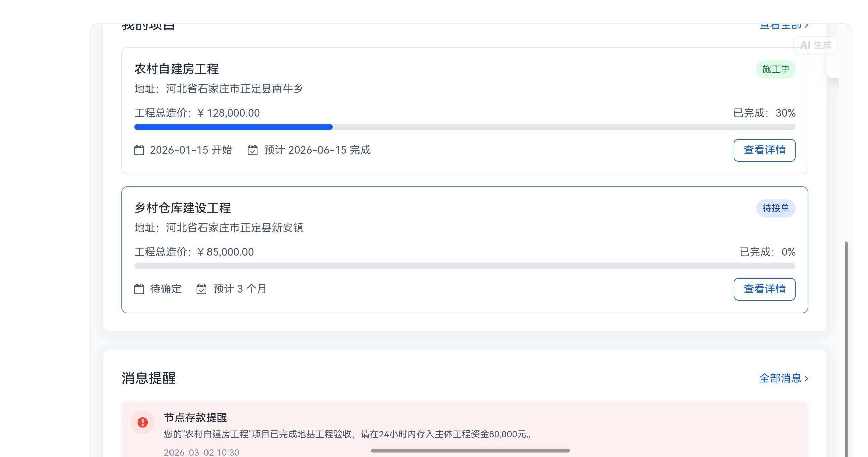Click the calendar-check icon beside 预计 3 个月
The image size is (868, 457).
tap(201, 289)
